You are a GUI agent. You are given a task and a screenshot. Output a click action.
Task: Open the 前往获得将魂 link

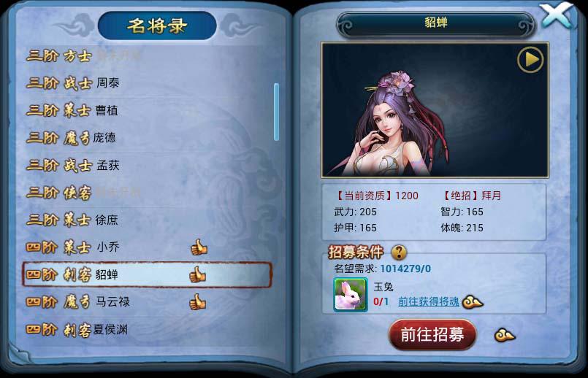[x=428, y=301]
